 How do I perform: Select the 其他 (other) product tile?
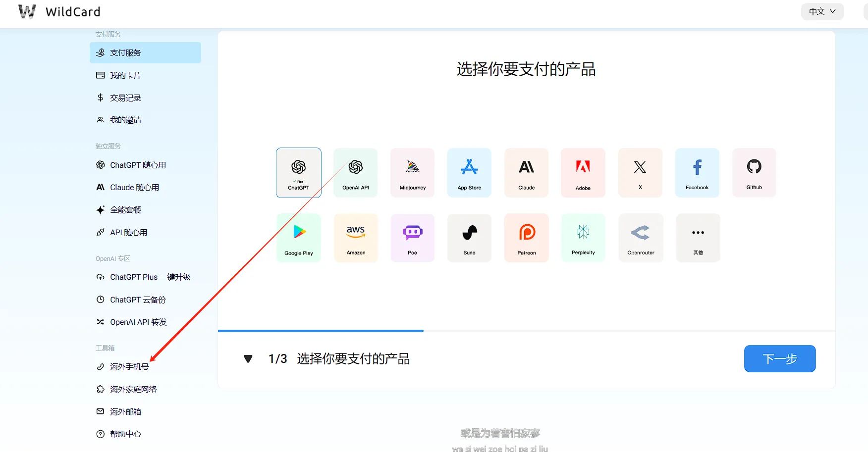tap(698, 238)
